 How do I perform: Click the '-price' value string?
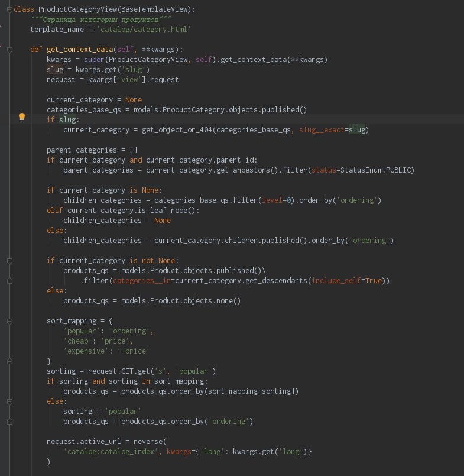click(134, 351)
